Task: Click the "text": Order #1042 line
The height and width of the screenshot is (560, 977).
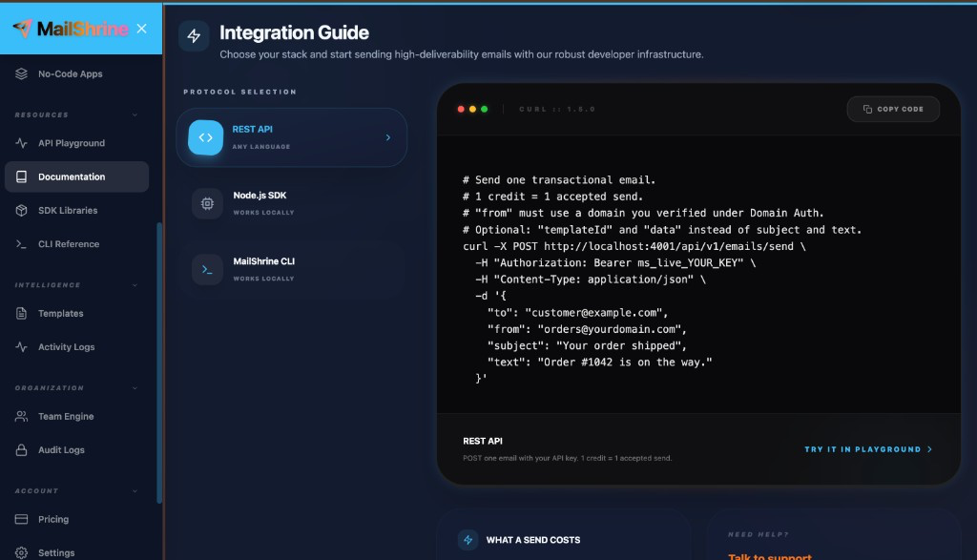Action: (599, 362)
